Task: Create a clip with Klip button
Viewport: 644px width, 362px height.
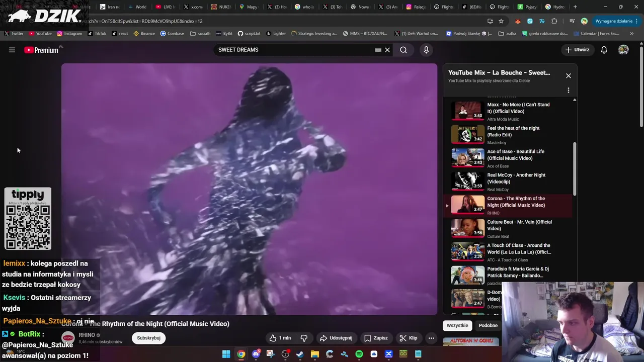Action: coord(408,338)
